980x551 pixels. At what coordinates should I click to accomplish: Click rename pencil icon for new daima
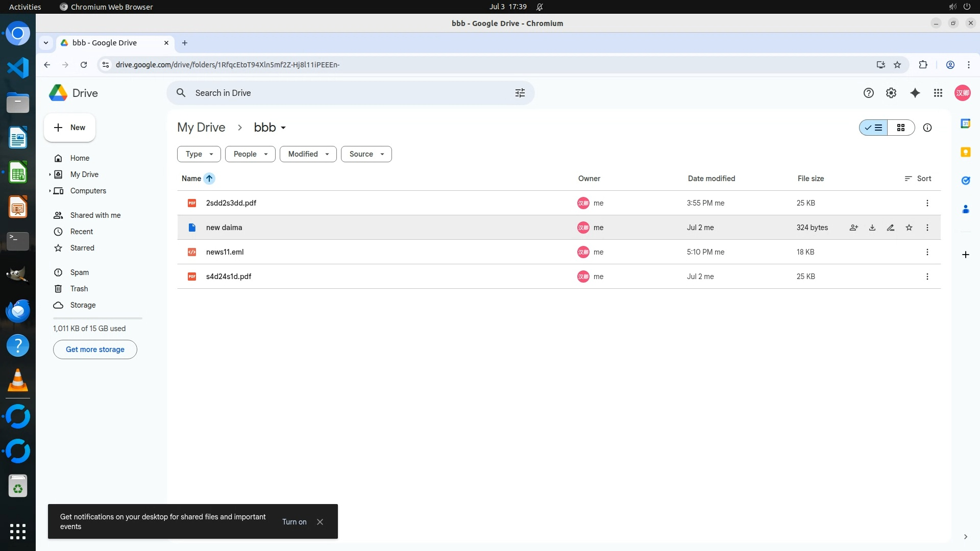(x=891, y=228)
